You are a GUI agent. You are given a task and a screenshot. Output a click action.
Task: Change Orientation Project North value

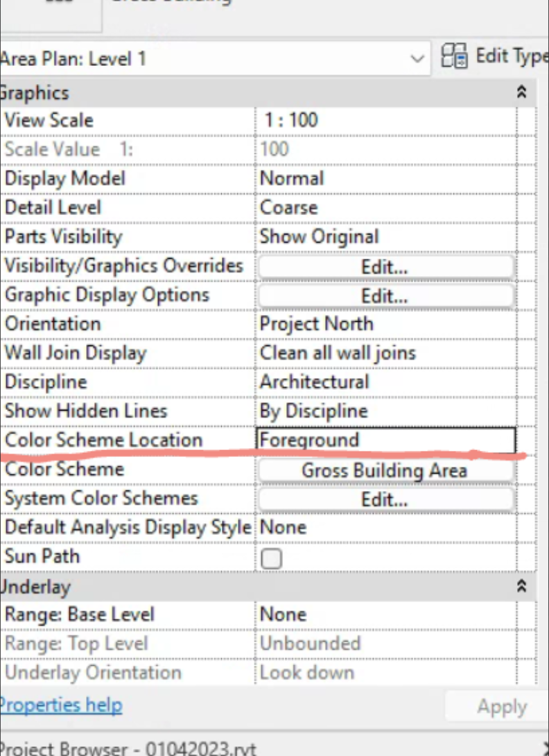[386, 324]
